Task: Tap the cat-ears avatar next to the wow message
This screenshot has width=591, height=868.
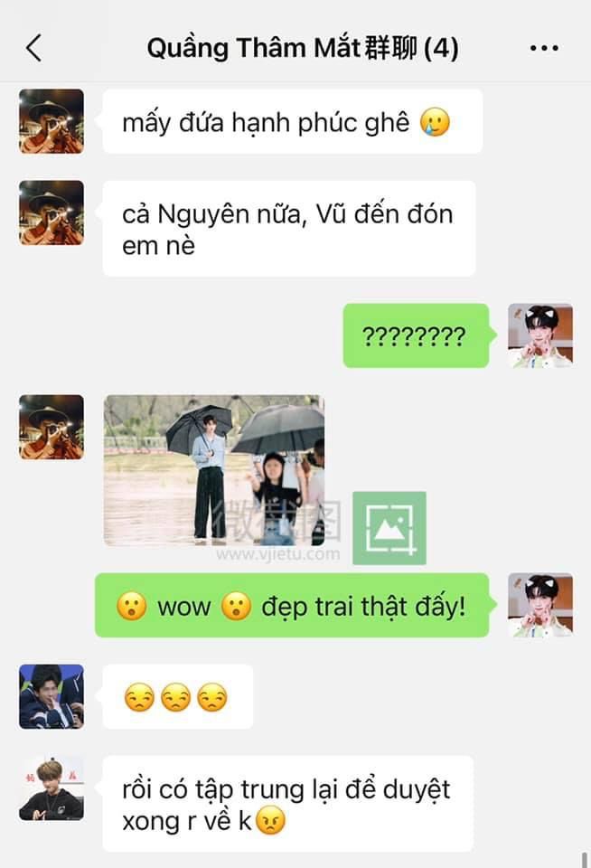Action: (x=540, y=605)
